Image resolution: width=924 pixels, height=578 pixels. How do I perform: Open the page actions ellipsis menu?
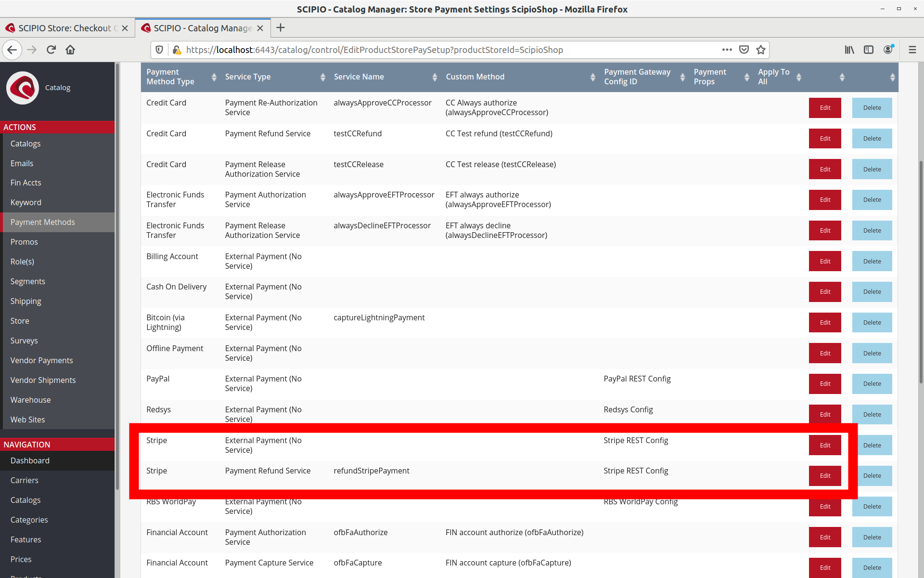[x=727, y=50]
